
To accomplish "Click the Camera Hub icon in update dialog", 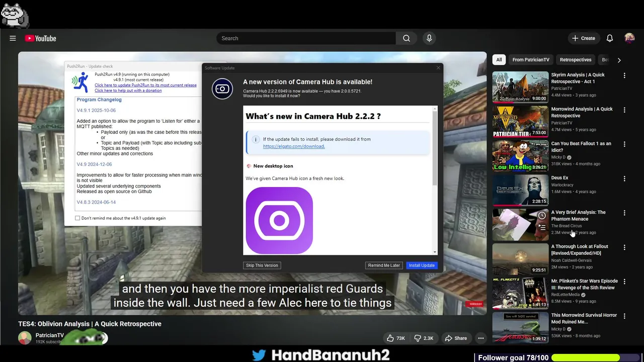I will click(222, 89).
